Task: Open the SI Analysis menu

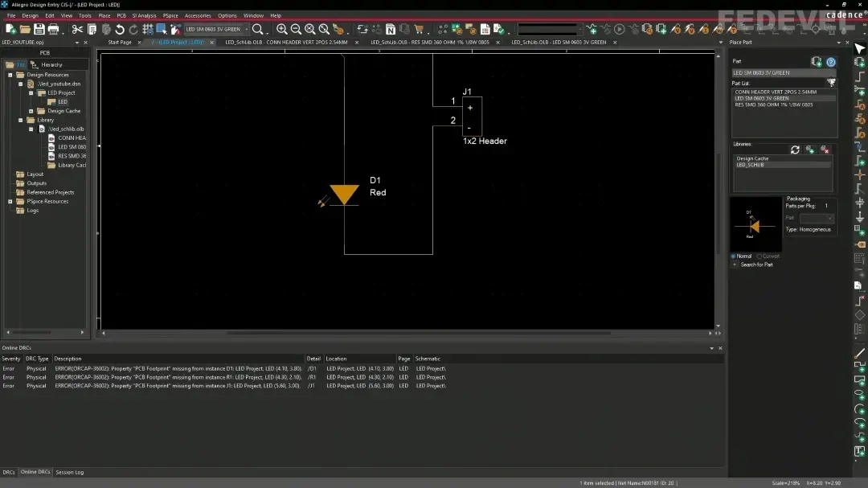Action: pos(144,15)
